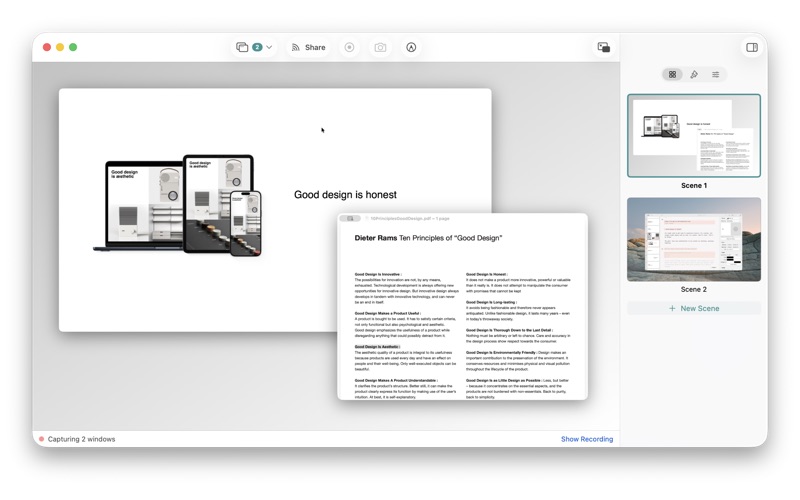Image resolution: width=800 pixels, height=500 pixels.
Task: Click the Capturing 2 windows status indicator
Action: [x=77, y=439]
